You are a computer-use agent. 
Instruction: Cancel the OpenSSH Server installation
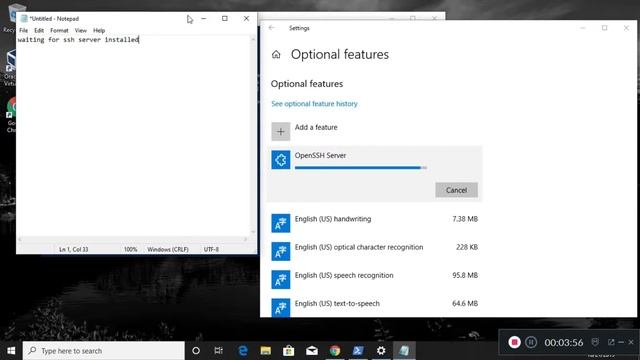[x=456, y=190]
